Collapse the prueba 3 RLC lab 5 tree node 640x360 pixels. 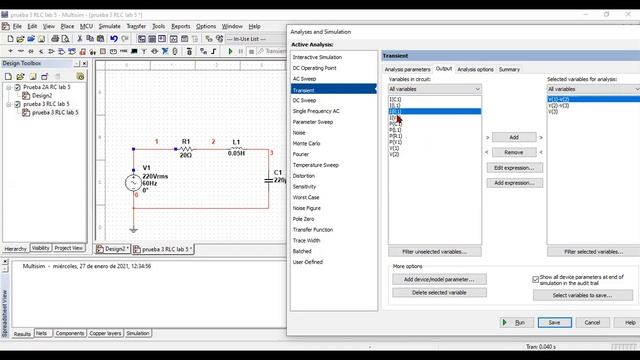pos(9,104)
